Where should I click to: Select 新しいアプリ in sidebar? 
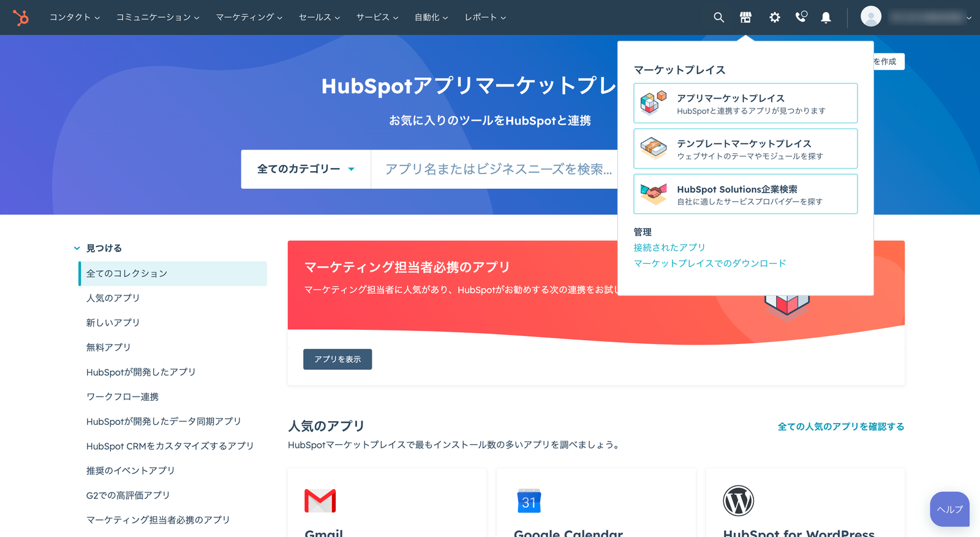(x=113, y=322)
